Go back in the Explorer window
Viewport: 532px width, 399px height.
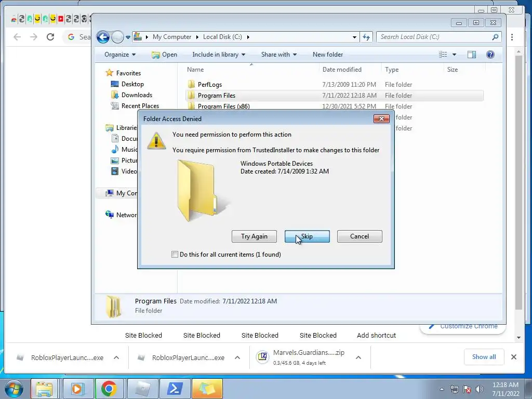tap(103, 37)
